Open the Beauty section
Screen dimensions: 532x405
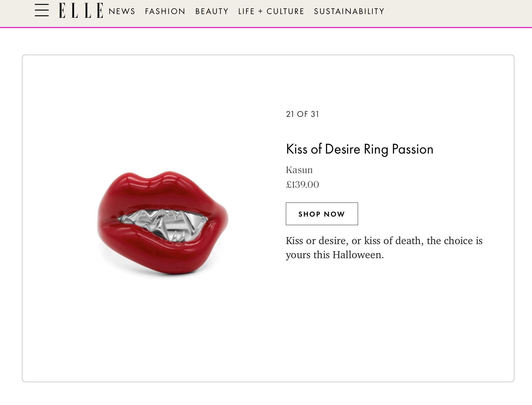click(x=212, y=11)
